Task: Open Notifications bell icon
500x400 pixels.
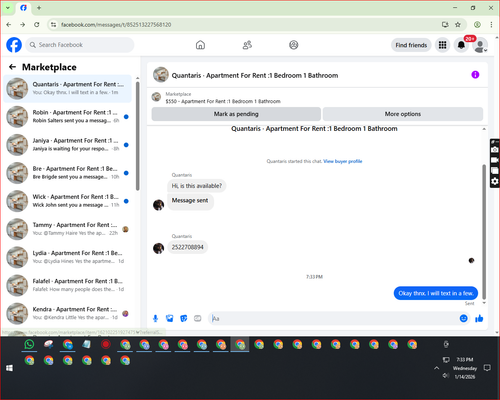Action: pyautogui.click(x=461, y=45)
